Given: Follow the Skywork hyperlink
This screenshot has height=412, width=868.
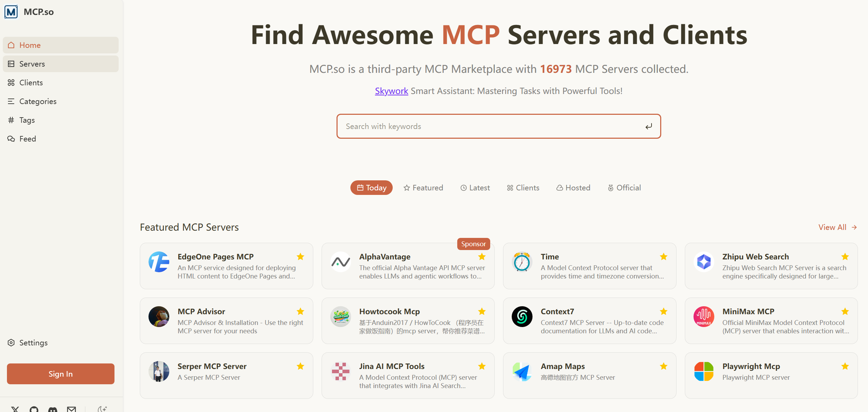Looking at the screenshot, I should click(x=391, y=91).
